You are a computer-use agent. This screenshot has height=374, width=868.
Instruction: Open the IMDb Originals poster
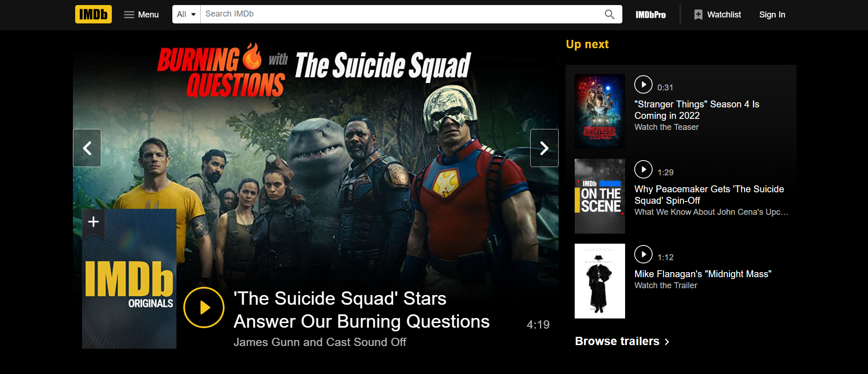pyautogui.click(x=129, y=279)
